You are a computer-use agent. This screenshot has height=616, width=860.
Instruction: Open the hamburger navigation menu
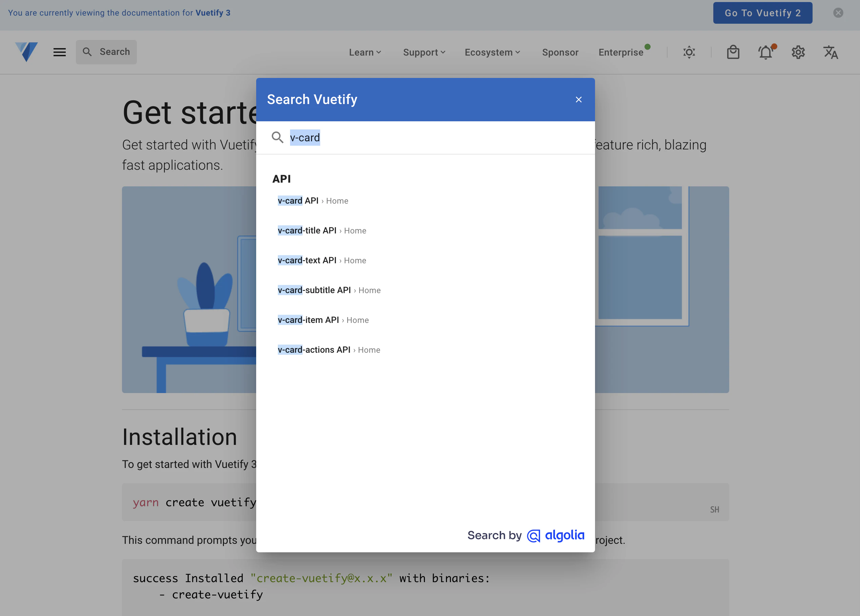tap(60, 52)
